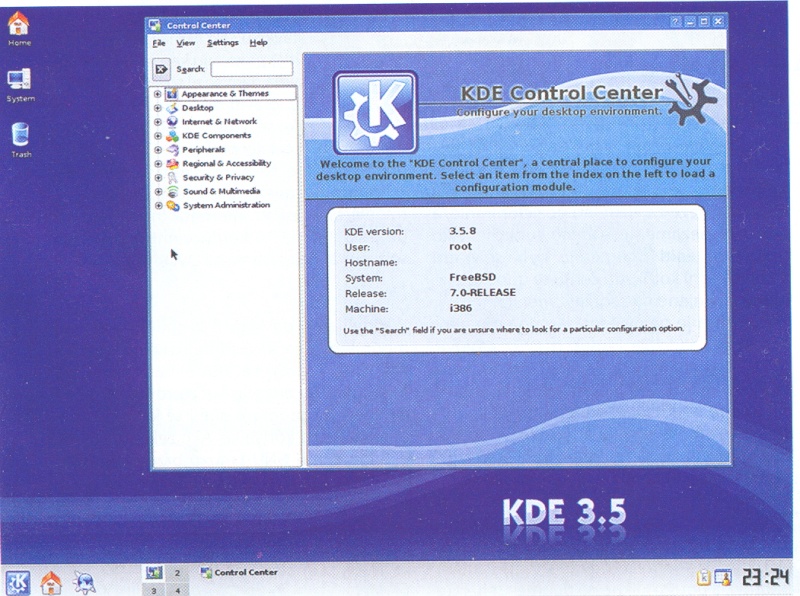The height and width of the screenshot is (596, 800).
Task: Click the KDE Components category icon
Action: pyautogui.click(x=172, y=136)
